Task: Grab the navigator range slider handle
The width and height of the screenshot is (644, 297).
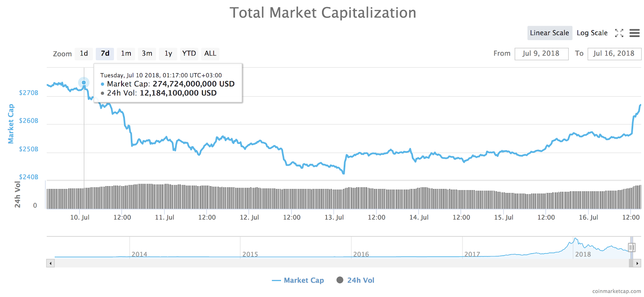Action: [x=632, y=248]
